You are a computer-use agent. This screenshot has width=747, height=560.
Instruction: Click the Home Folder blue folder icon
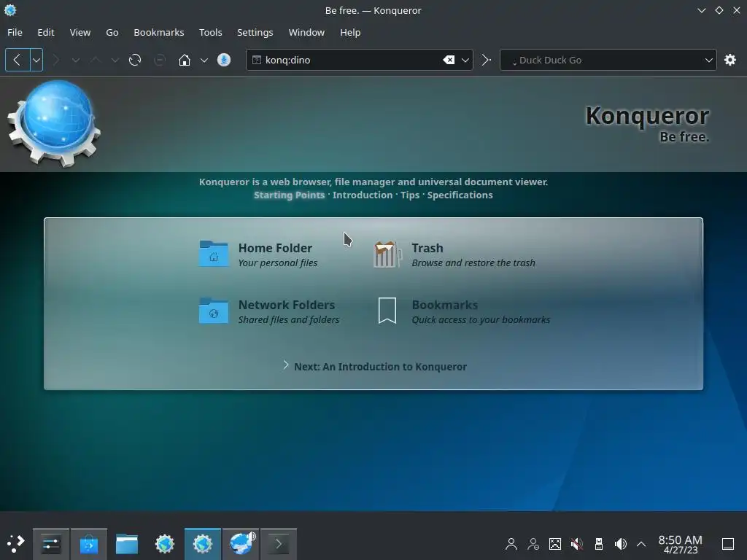pyautogui.click(x=214, y=253)
